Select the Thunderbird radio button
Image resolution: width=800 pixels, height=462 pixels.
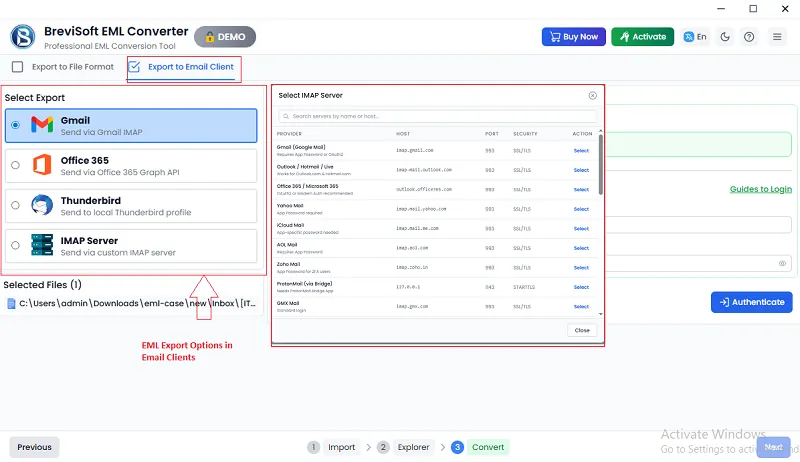(x=15, y=205)
